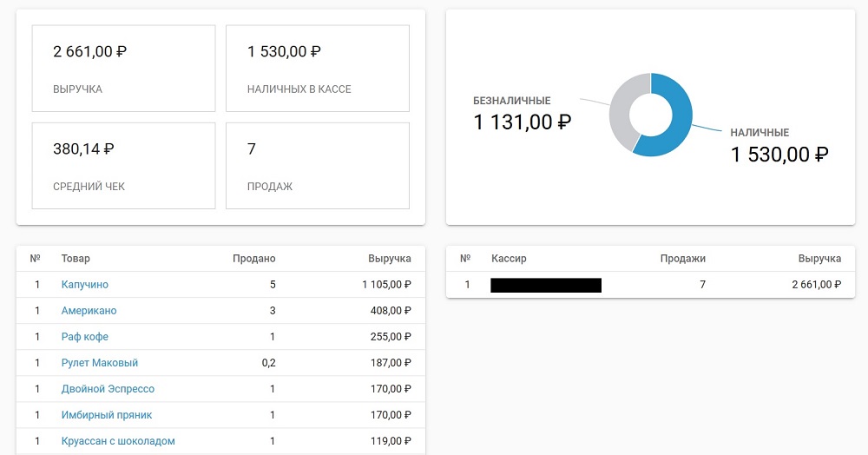The image size is (868, 455).
Task: Click the Товар column header
Action: (76, 259)
